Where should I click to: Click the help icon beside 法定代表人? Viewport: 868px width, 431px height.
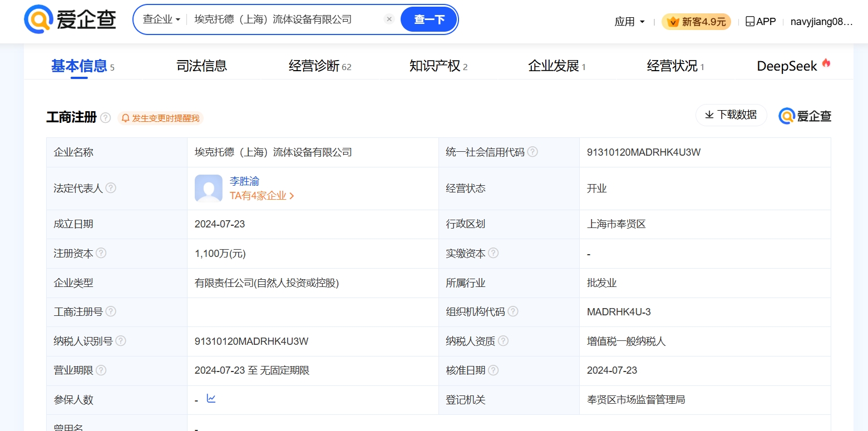point(111,188)
